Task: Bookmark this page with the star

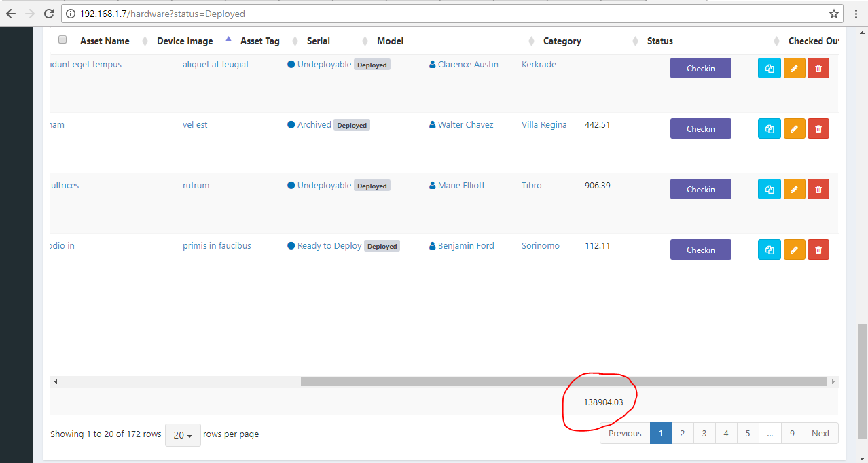Action: (x=834, y=14)
